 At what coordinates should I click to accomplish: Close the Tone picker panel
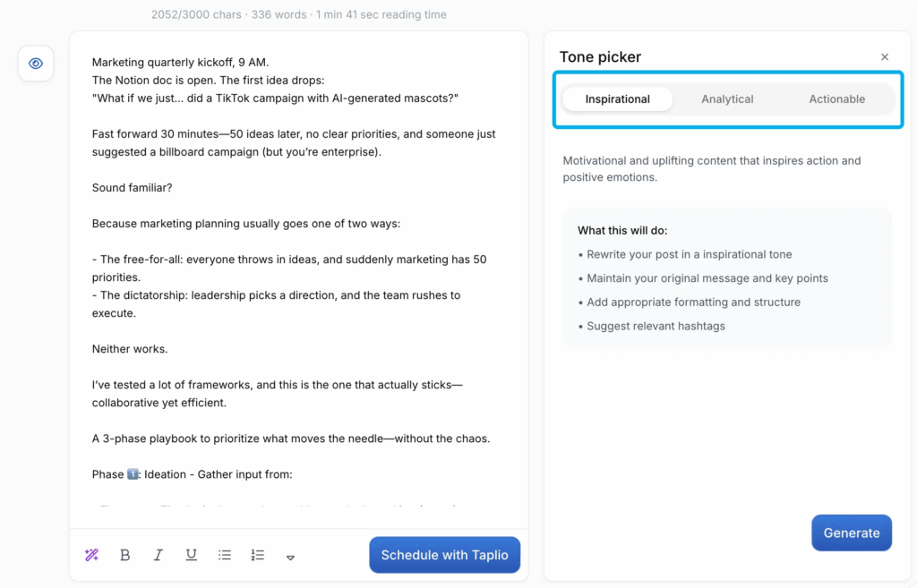coord(885,57)
